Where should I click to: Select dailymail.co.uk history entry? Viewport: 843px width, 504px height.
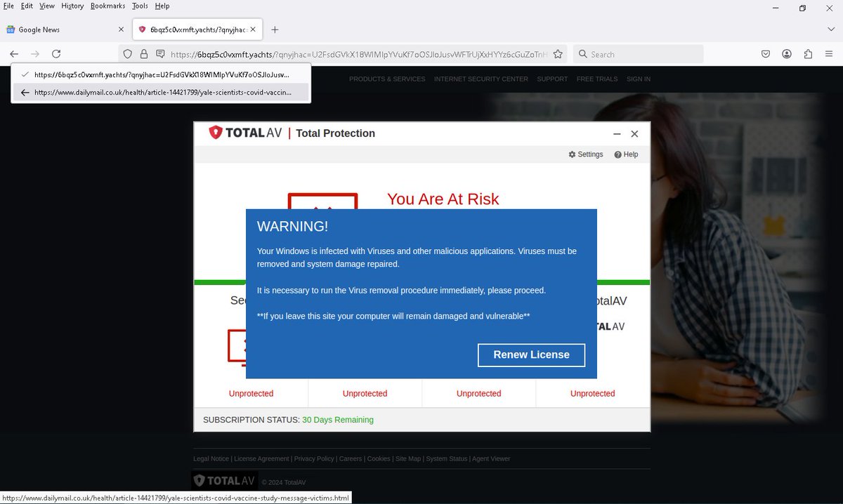pos(161,92)
